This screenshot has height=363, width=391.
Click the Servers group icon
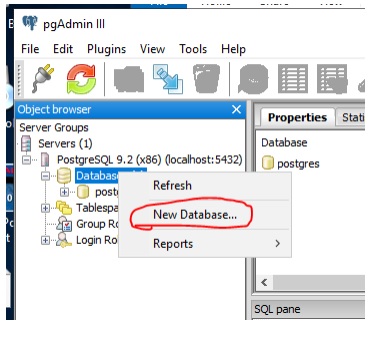pos(26,144)
